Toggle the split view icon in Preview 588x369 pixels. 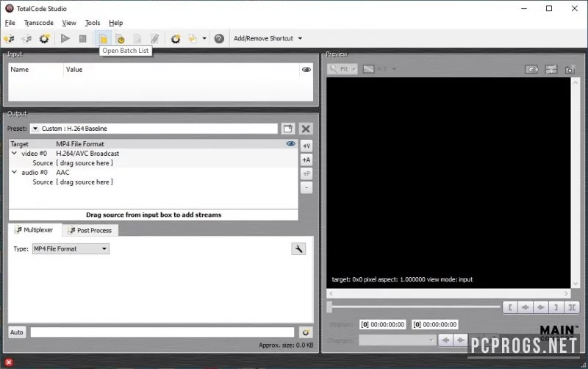(x=551, y=69)
